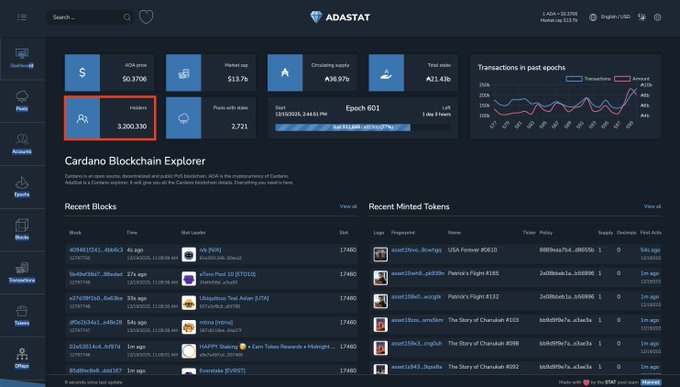680x387 pixels.
Task: Go to Pools in the sidebar
Action: pyautogui.click(x=22, y=101)
